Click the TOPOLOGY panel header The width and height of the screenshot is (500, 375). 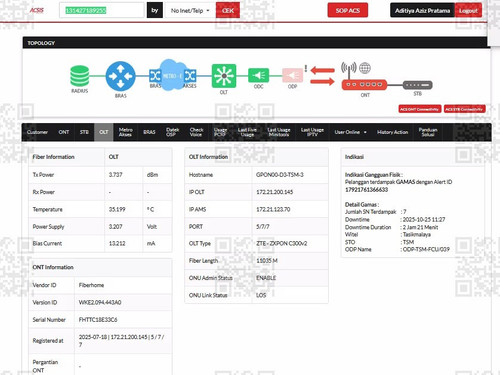(255, 43)
